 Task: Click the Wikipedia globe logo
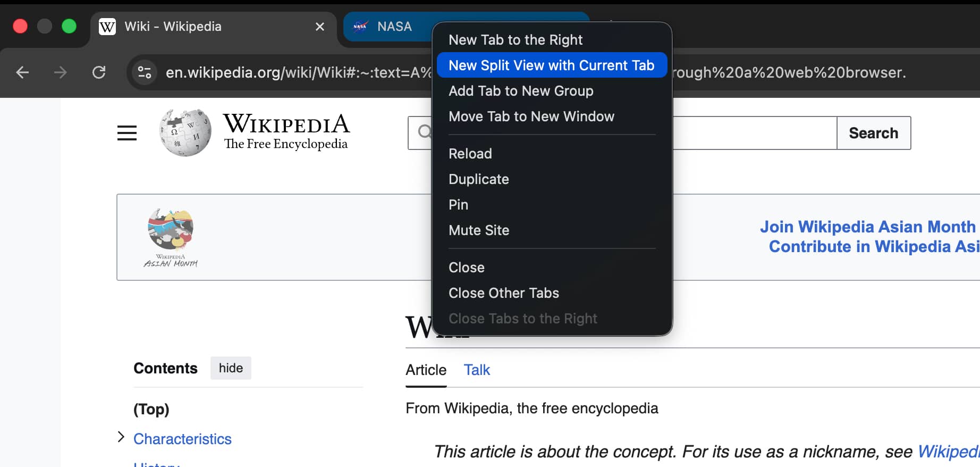(x=185, y=133)
